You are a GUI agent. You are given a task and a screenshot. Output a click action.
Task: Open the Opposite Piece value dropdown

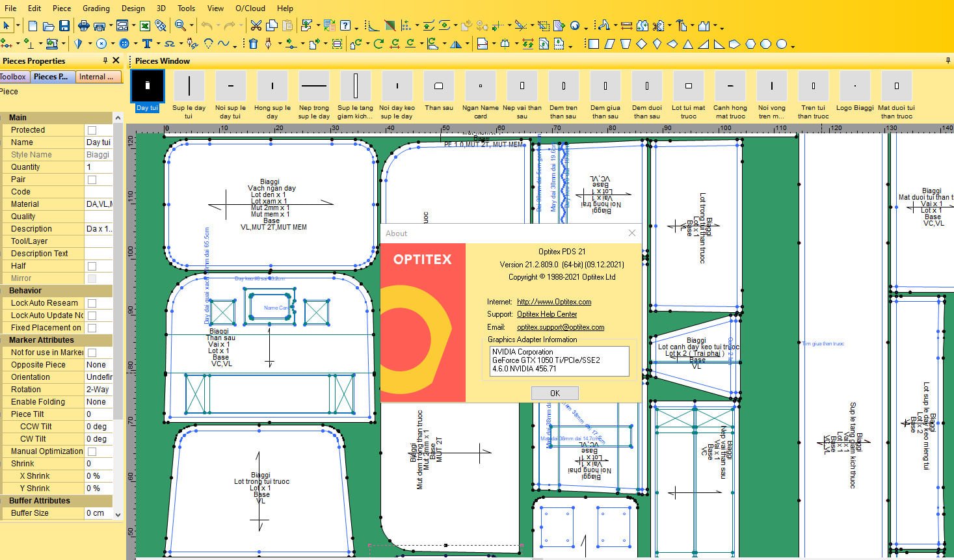point(98,365)
